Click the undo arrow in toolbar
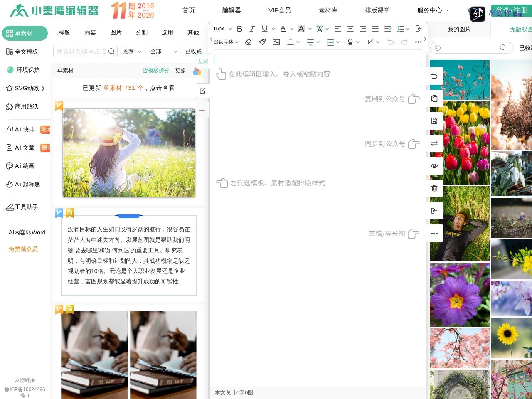Screen dimensions: 532x399 390,42
